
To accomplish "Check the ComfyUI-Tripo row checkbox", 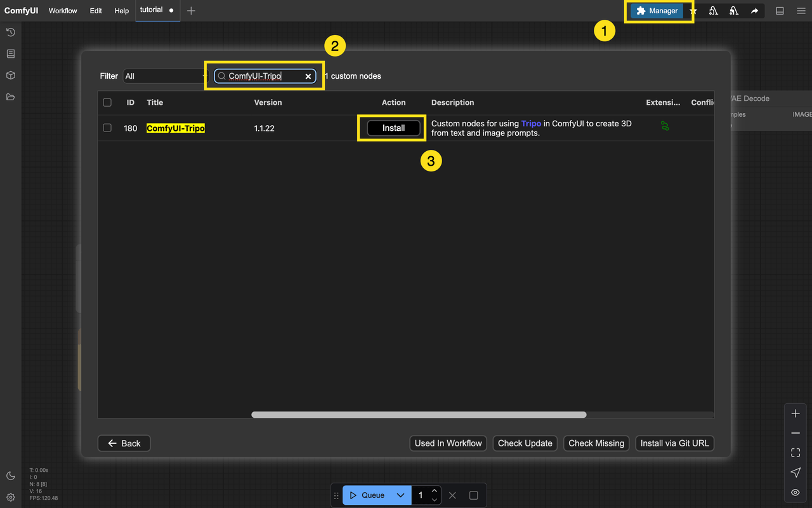I will 107,128.
